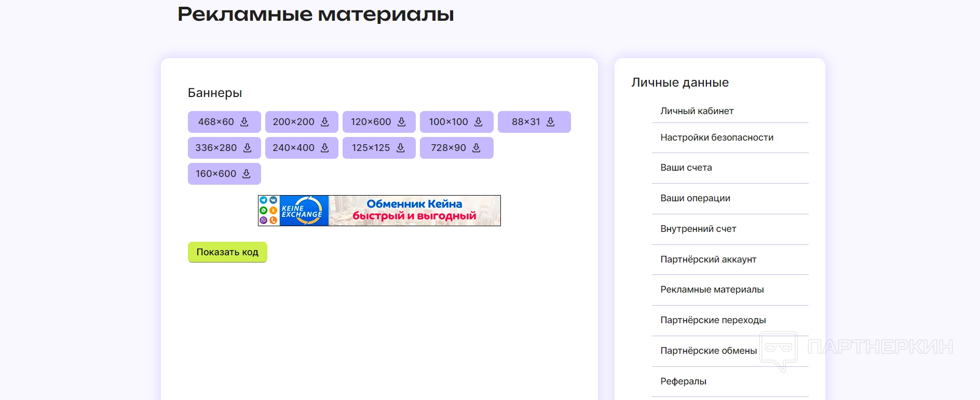Screen dimensions: 980x400
Task: Click the download icon on the 468×60 banner button
Action: (x=244, y=122)
